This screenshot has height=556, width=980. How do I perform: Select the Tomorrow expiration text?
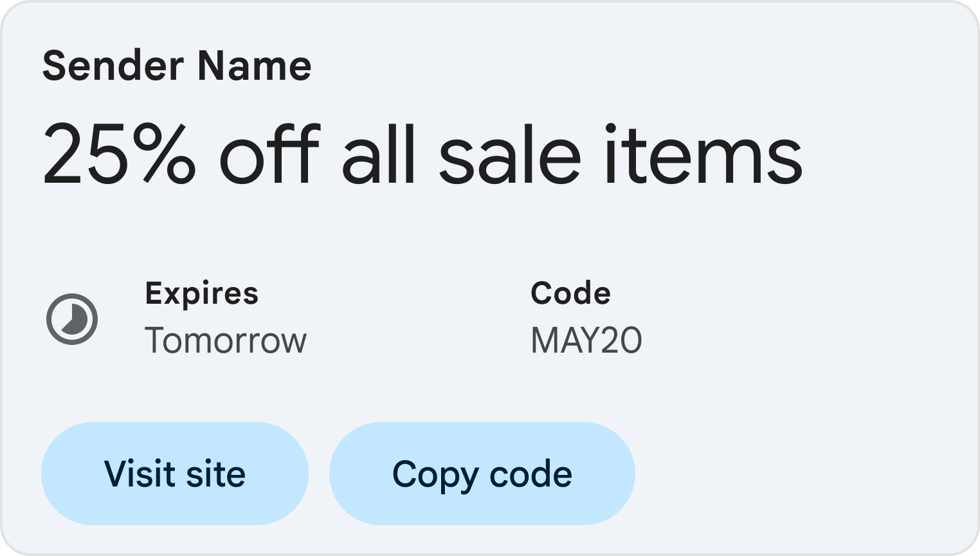click(226, 340)
